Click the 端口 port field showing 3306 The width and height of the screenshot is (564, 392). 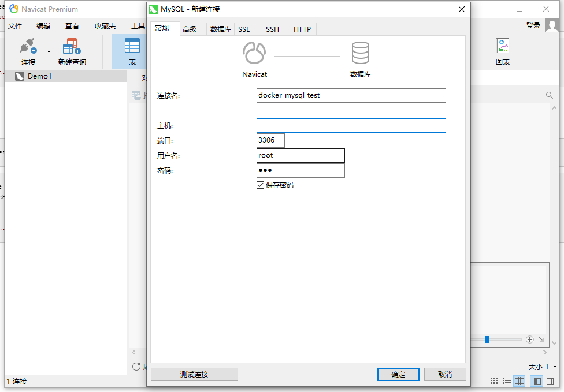coord(270,140)
